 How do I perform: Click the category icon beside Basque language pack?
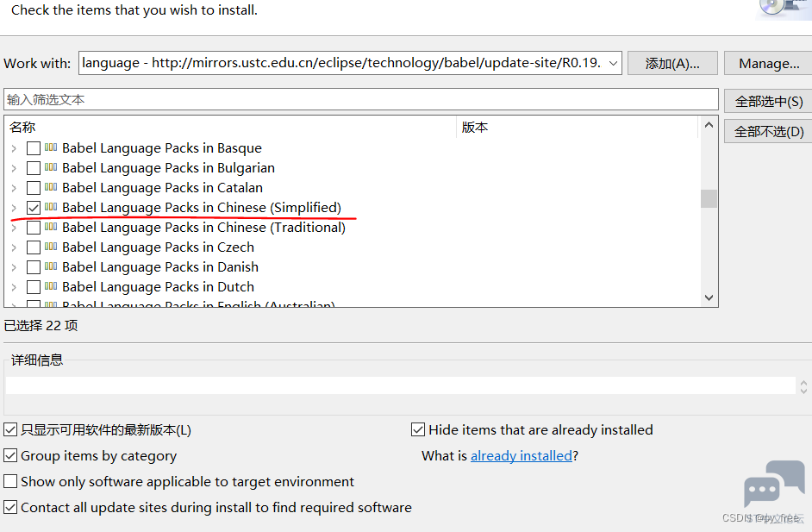[51, 147]
